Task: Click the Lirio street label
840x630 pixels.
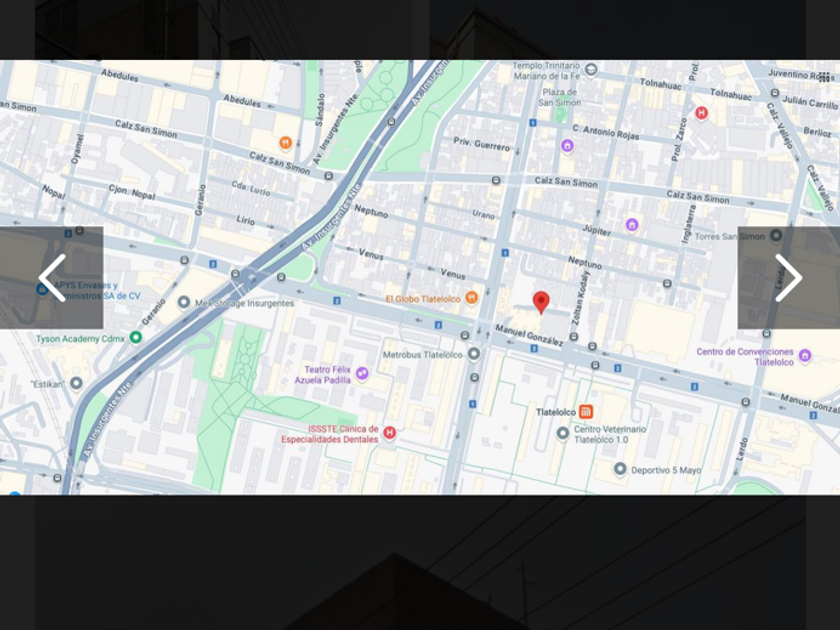Action: tap(246, 220)
